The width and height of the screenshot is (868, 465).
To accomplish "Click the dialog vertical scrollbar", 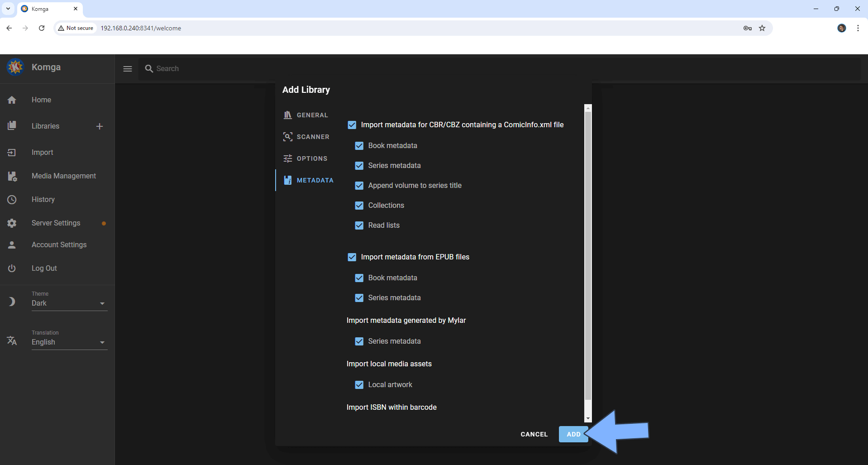I will [588, 256].
